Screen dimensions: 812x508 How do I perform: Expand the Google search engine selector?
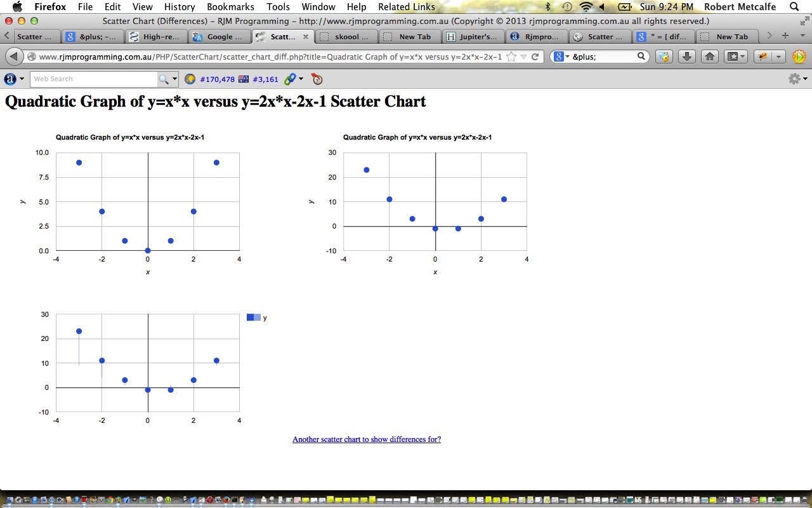coord(561,57)
